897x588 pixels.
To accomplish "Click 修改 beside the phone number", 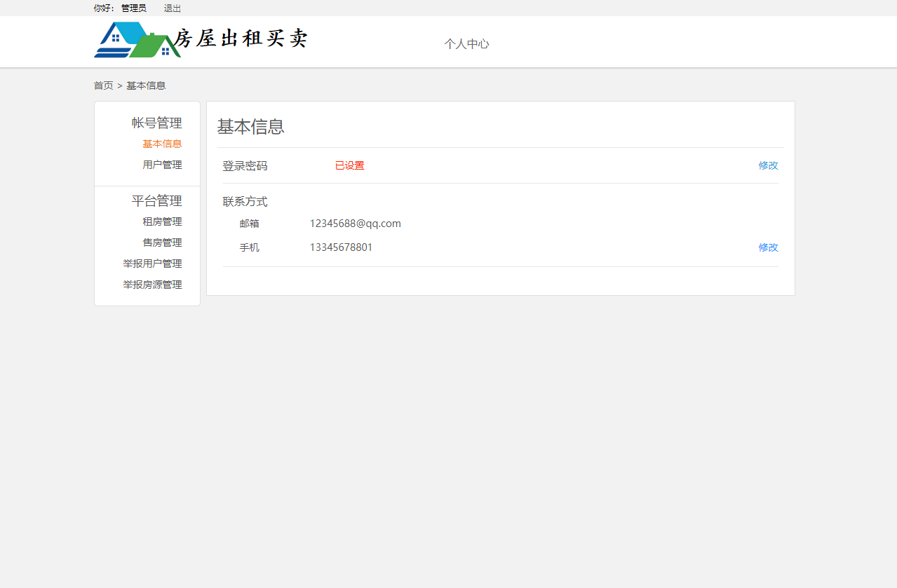I will pos(768,247).
